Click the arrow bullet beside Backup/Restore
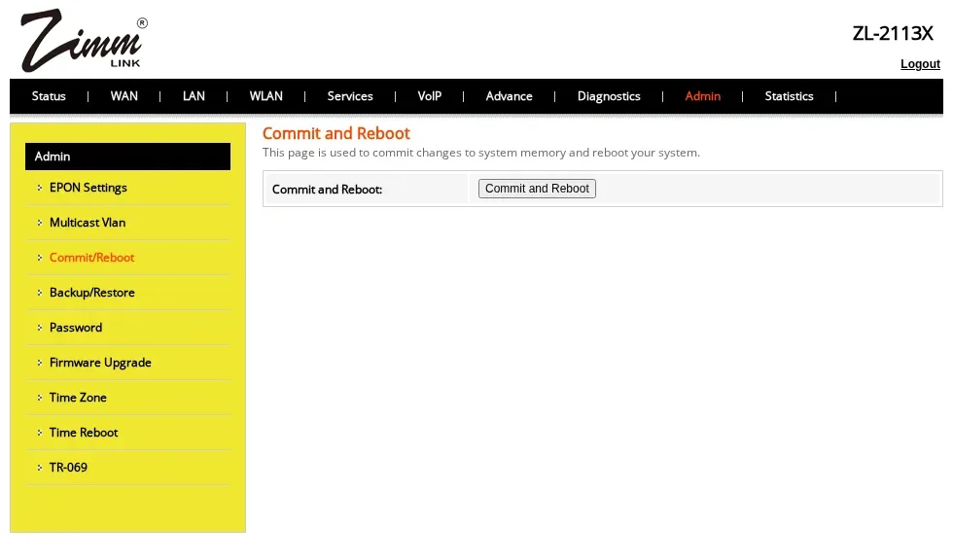953x560 pixels. tap(40, 293)
